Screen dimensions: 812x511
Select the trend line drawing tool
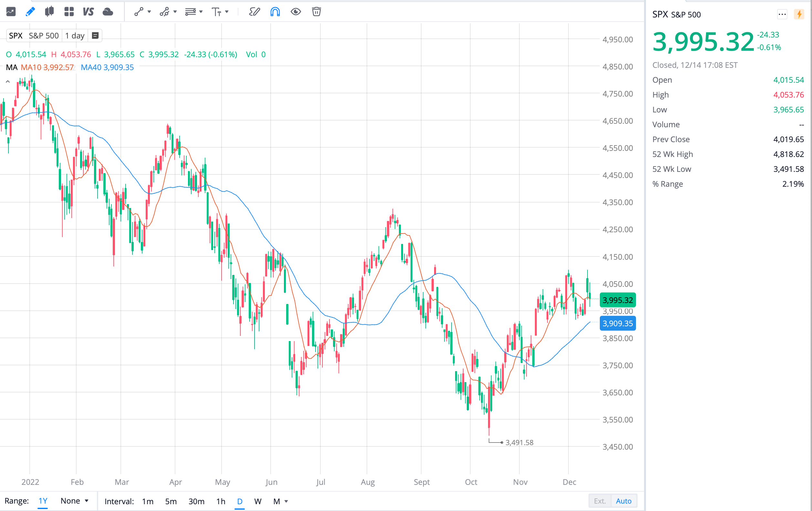click(x=138, y=12)
